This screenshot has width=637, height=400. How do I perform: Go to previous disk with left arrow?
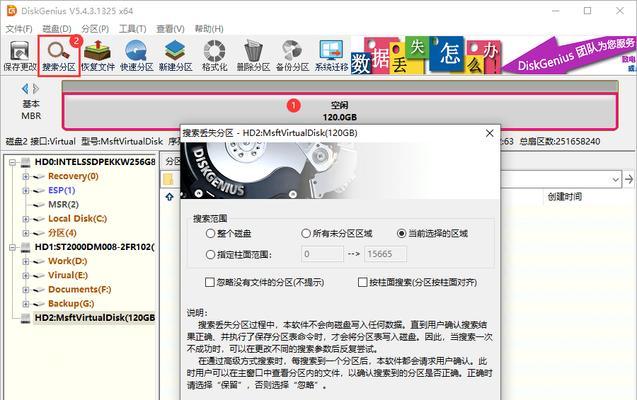(25, 89)
